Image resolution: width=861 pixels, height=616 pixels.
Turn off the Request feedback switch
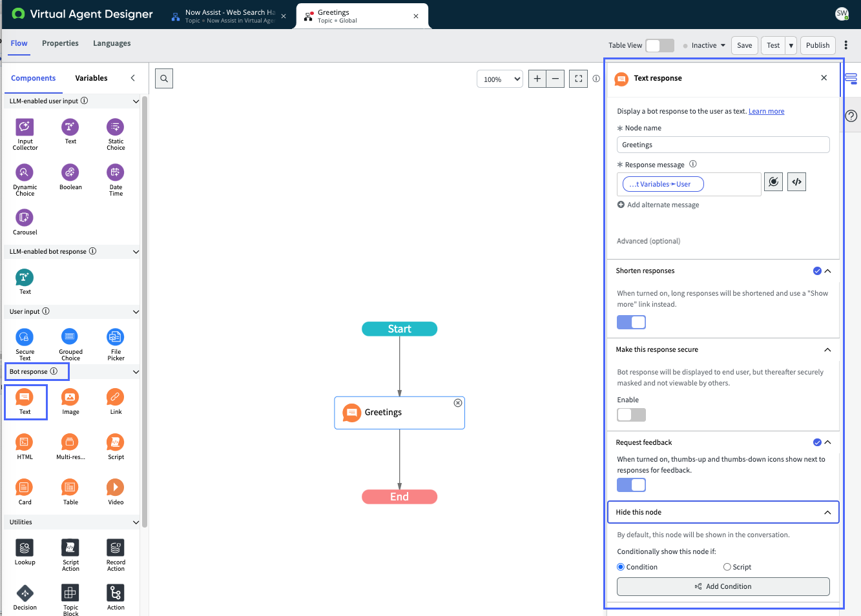pyautogui.click(x=631, y=485)
